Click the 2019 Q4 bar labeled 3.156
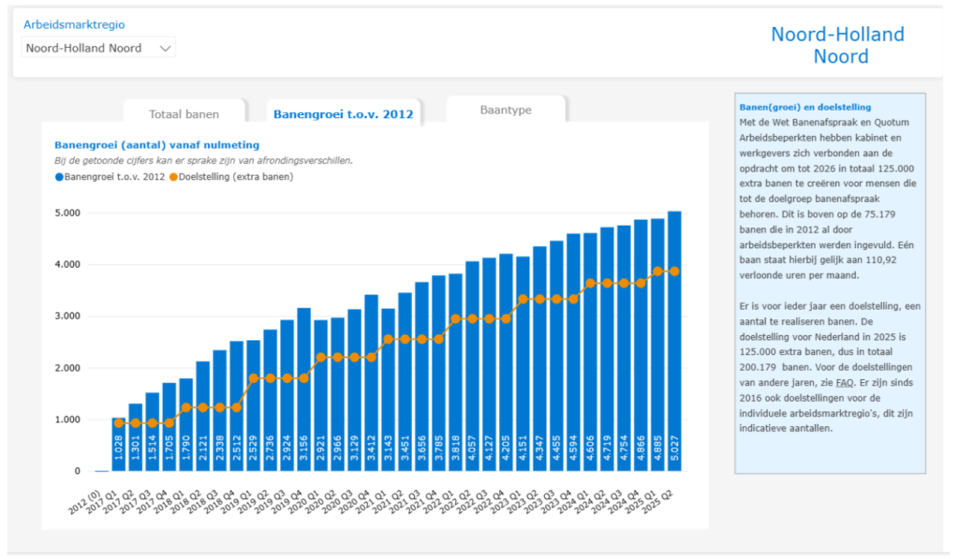Image resolution: width=959 pixels, height=560 pixels. pyautogui.click(x=304, y=393)
